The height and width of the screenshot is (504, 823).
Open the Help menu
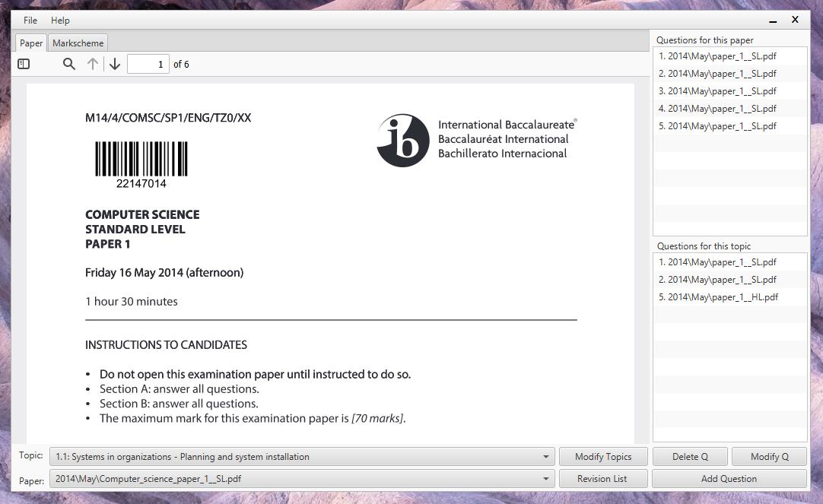pos(60,21)
